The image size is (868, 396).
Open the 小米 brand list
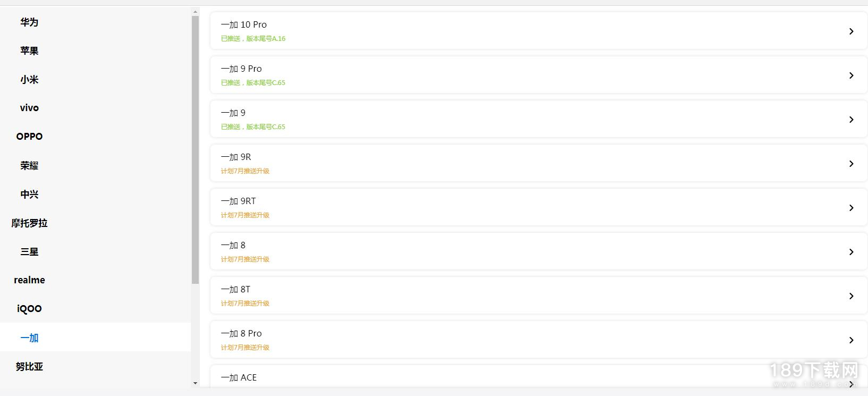(x=29, y=80)
